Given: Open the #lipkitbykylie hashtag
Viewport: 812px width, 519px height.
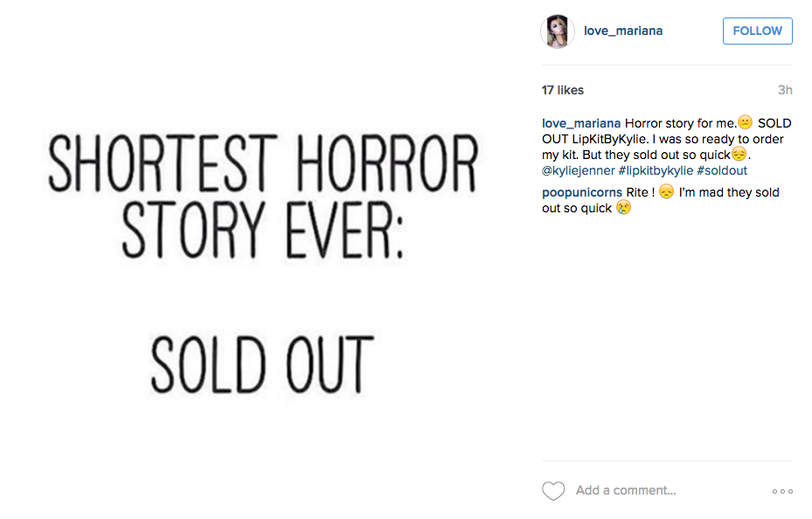Looking at the screenshot, I should tap(656, 170).
